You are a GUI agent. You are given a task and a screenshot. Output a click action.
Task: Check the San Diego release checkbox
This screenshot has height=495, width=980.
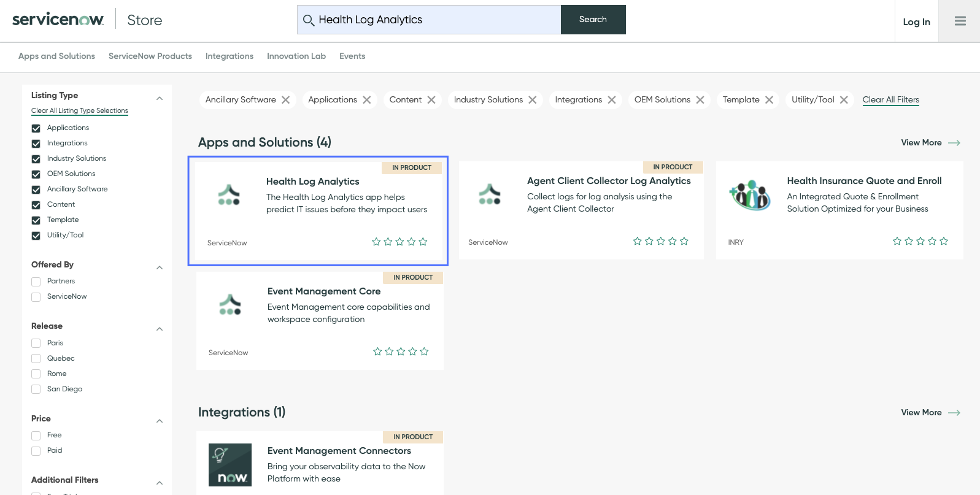pos(36,389)
